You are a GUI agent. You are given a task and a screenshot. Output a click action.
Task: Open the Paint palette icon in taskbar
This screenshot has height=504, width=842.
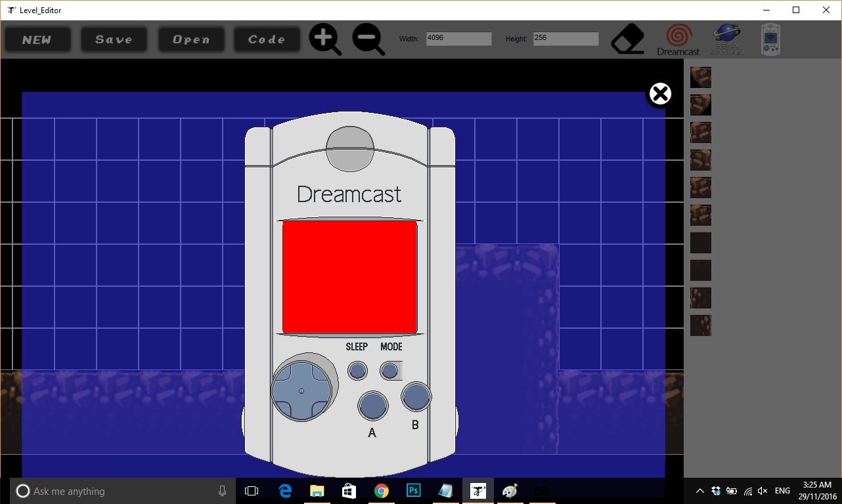(x=510, y=491)
